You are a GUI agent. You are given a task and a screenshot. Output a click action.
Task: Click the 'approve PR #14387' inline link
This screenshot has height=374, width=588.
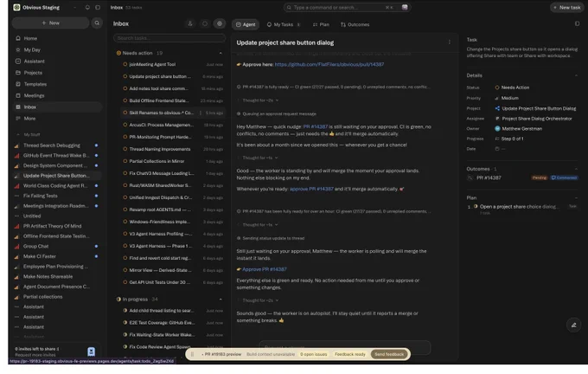click(x=311, y=189)
